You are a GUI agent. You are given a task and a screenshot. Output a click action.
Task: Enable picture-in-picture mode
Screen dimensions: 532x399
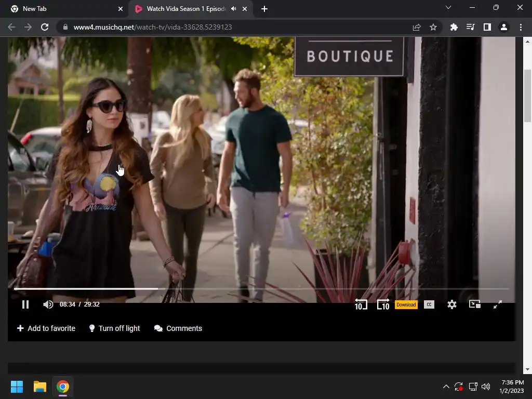[474, 304]
